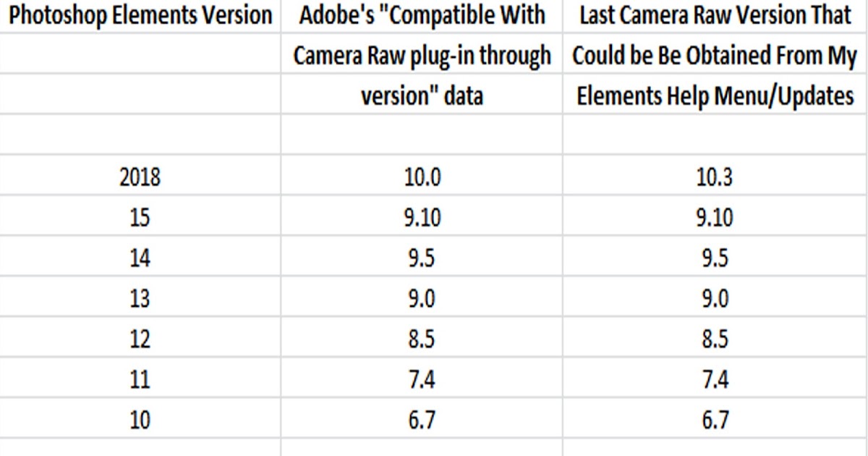Select the "Adobe's Compatible With" header cell
868x456 pixels.
pos(422,16)
